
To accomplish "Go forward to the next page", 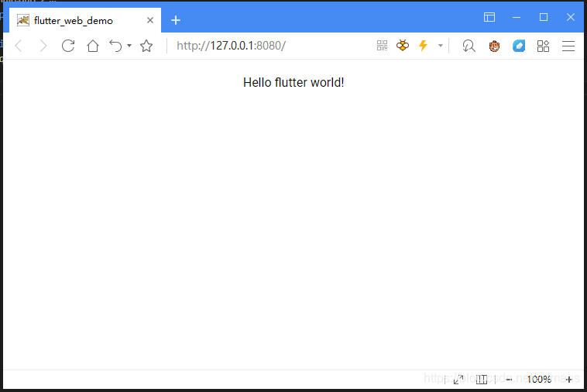I will pos(43,46).
